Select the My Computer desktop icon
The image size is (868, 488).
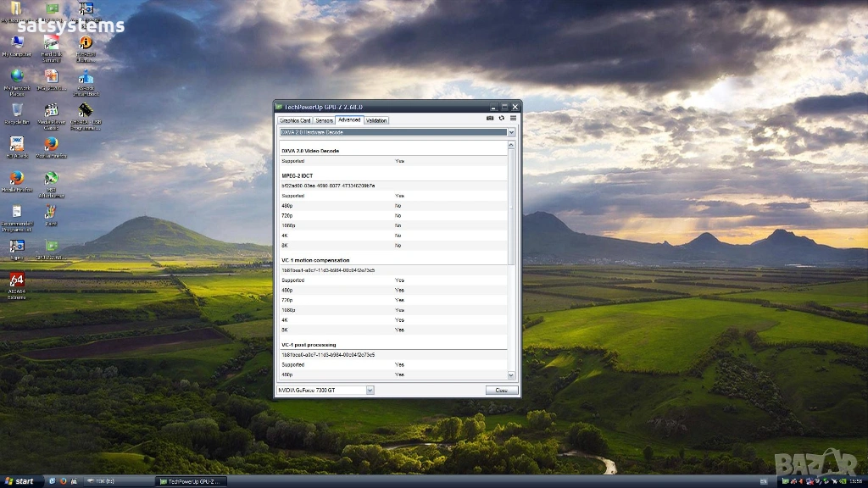click(16, 43)
